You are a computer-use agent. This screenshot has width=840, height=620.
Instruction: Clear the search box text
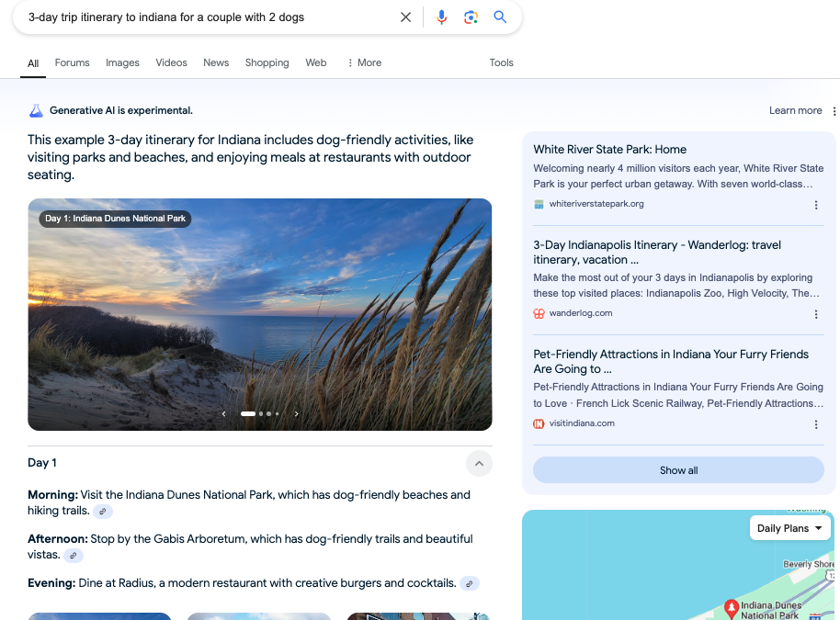point(405,17)
